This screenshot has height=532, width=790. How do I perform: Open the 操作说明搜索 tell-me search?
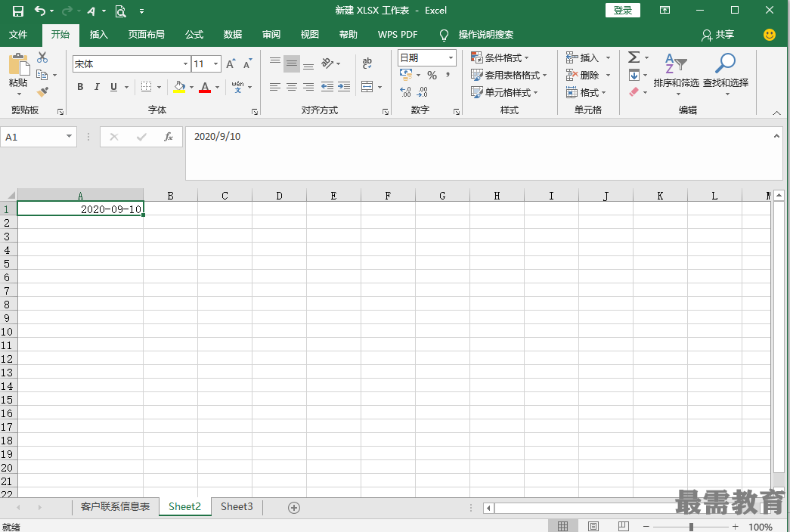(476, 34)
